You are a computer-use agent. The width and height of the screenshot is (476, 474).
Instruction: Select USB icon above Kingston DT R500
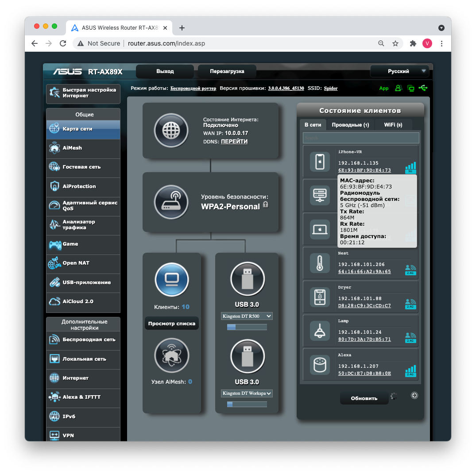coord(248,279)
